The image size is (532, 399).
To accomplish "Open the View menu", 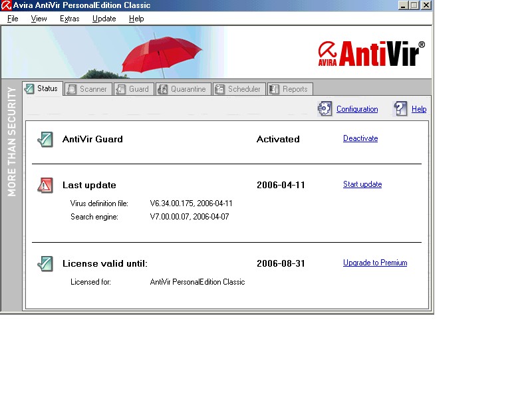I will (x=39, y=19).
